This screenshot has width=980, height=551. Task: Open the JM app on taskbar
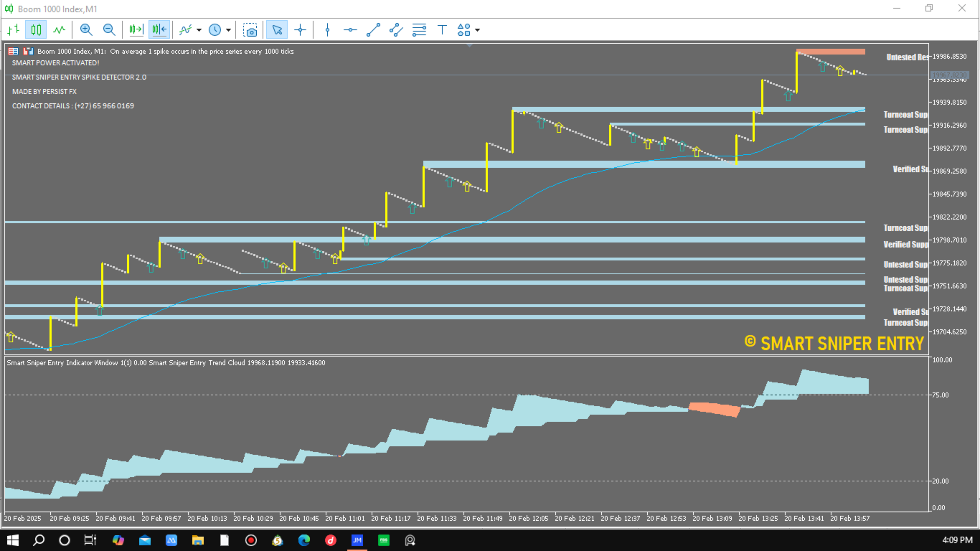point(357,540)
